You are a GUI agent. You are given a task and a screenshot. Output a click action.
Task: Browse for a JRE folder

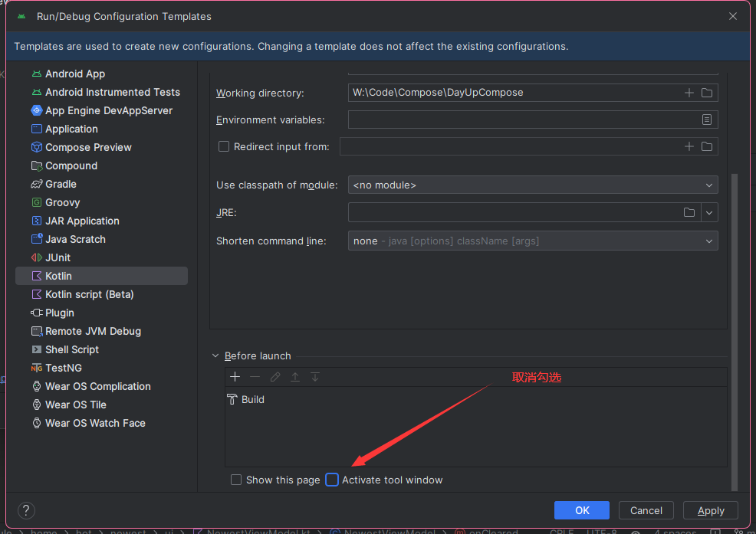point(689,212)
